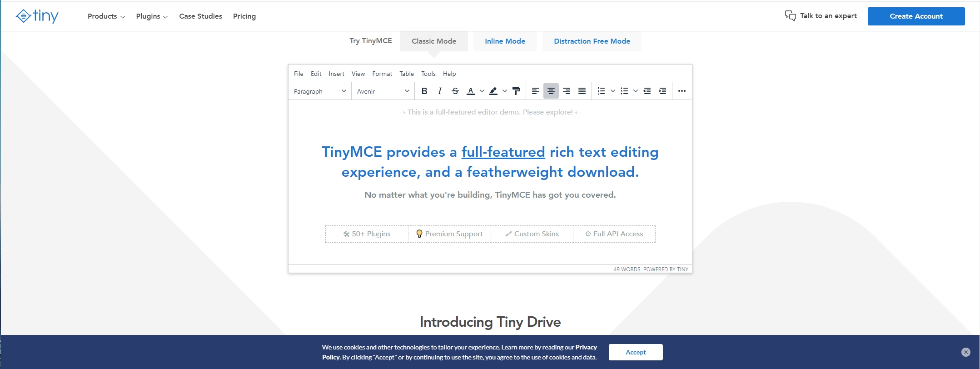Justify the text
The width and height of the screenshot is (980, 369).
[582, 91]
